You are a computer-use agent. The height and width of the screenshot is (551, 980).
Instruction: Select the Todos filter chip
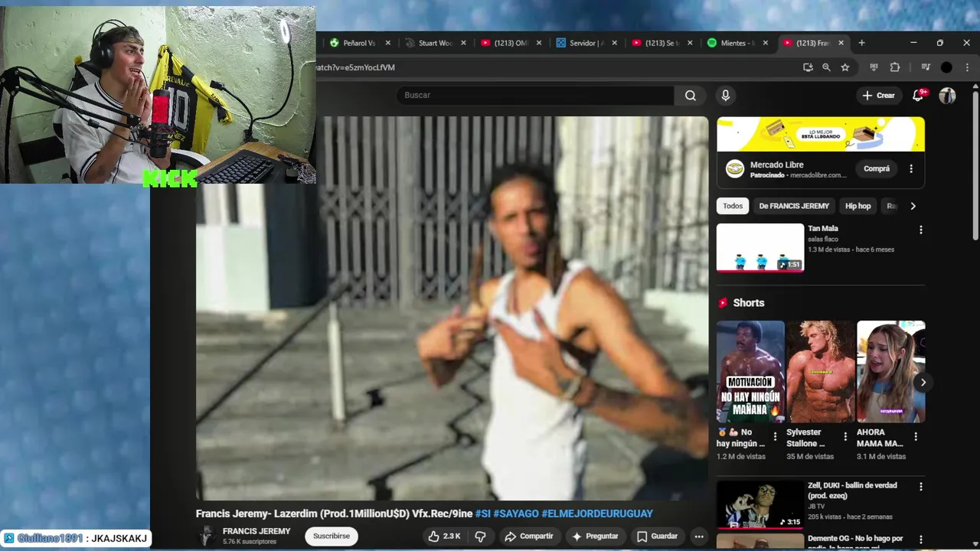pos(733,206)
